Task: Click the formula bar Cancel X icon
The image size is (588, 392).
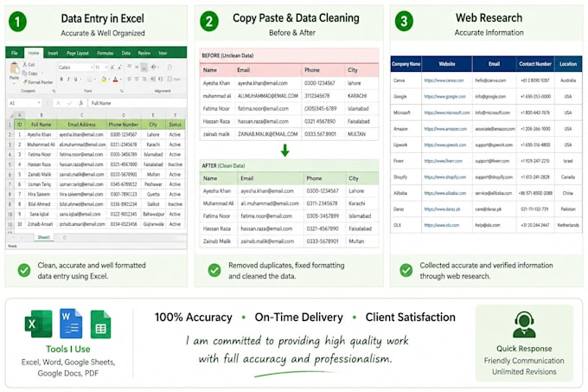Action: point(58,103)
